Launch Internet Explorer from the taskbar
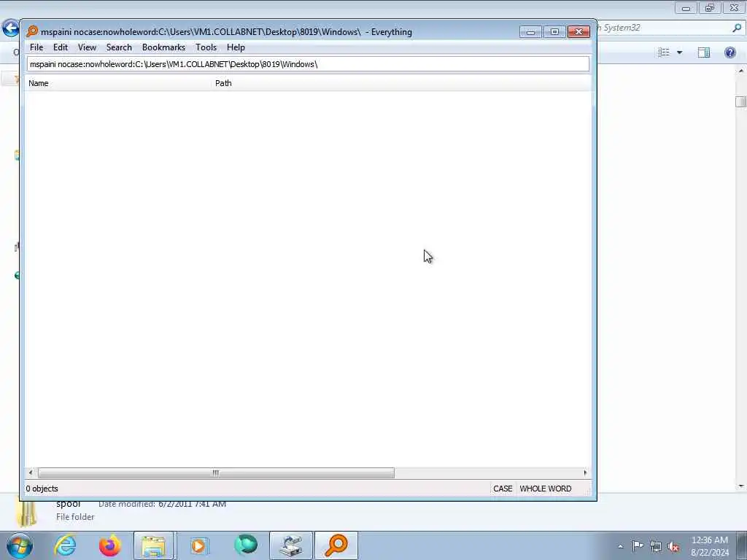The image size is (747, 560). point(65,545)
